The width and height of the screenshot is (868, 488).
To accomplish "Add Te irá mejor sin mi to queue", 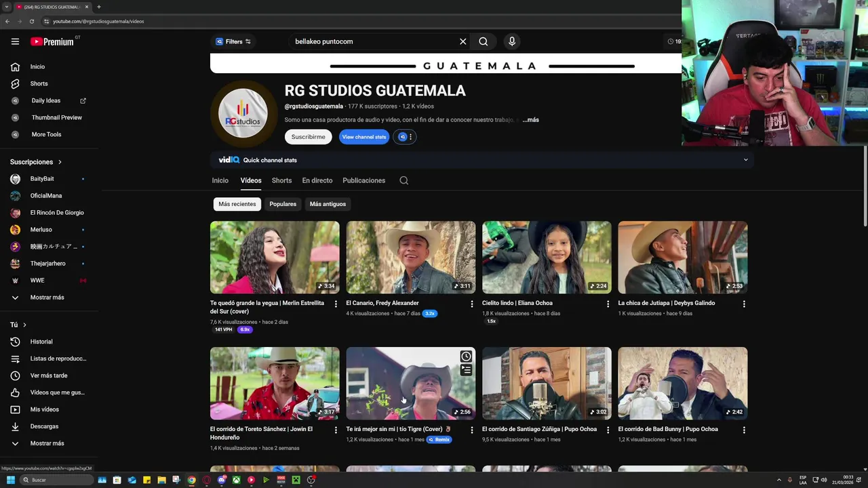I will (466, 370).
